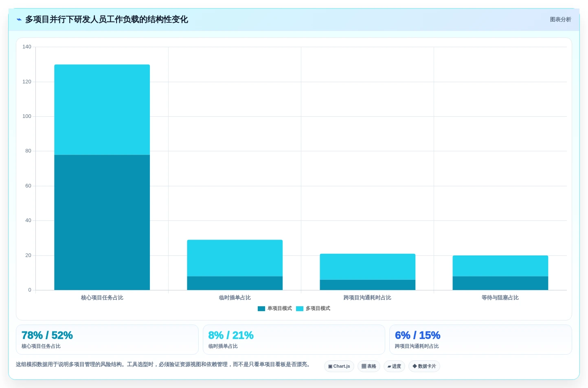This screenshot has width=588, height=388.
Task: Select light segment of 跨项目沟通耗时占比 bar
Action: point(368,267)
